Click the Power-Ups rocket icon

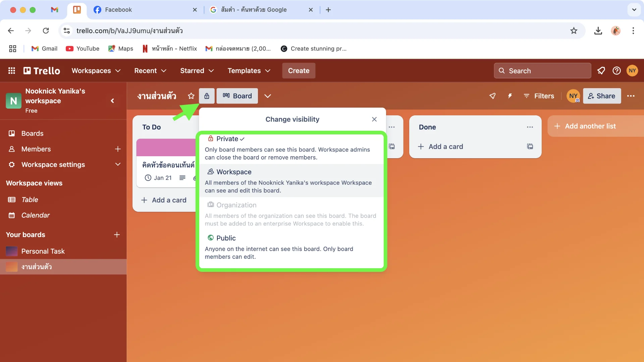(492, 96)
